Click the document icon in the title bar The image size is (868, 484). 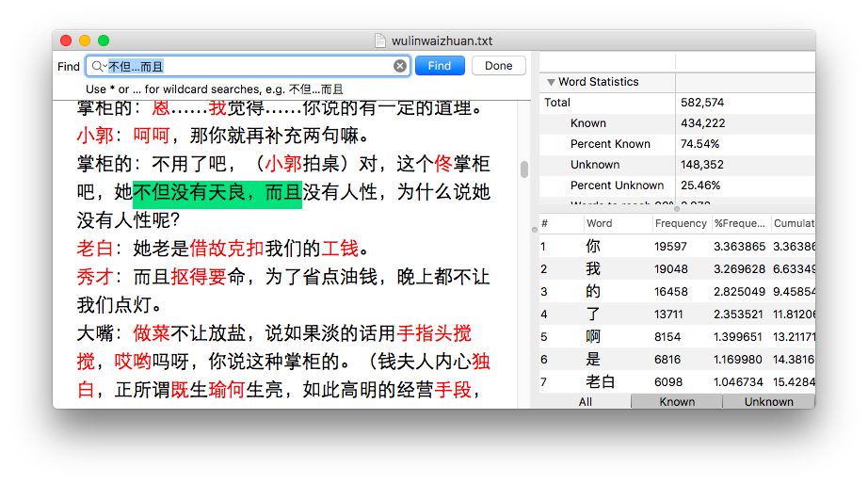[x=379, y=41]
